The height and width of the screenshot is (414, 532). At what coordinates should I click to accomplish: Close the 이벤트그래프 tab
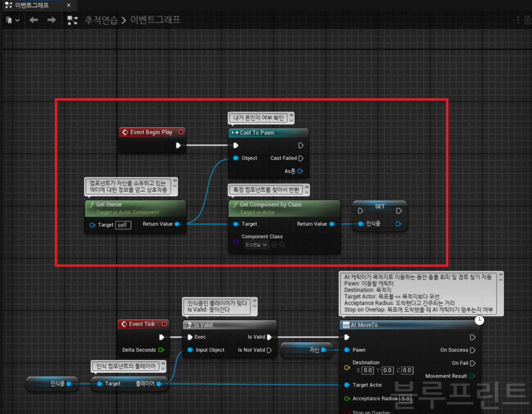click(69, 5)
